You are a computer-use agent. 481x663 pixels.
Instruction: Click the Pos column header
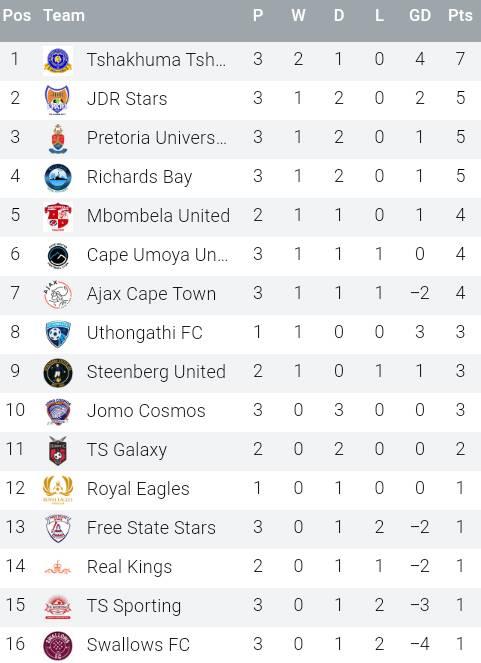coord(16,16)
